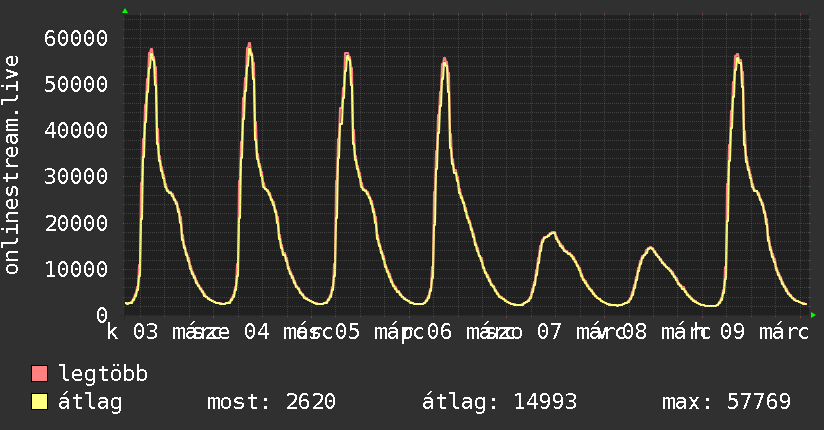Click the pink legtöbb legend swatch
The width and height of the screenshot is (824, 430).
coord(39,374)
